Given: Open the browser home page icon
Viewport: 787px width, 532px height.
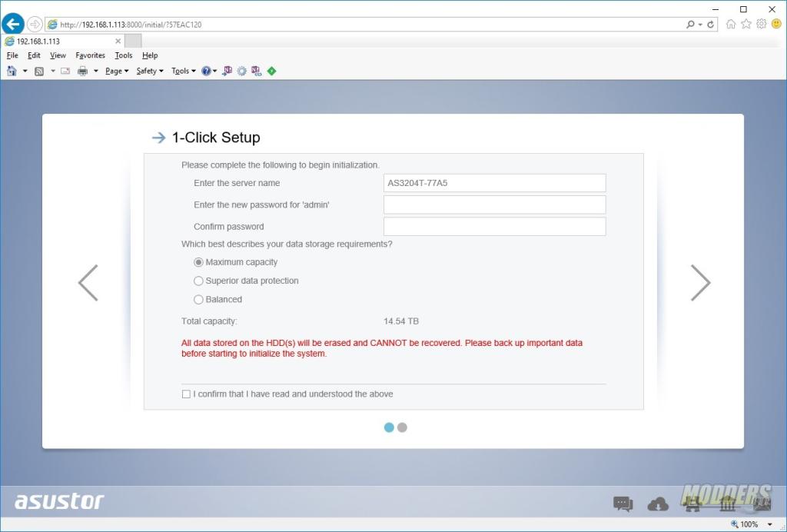Looking at the screenshot, I should (x=731, y=24).
